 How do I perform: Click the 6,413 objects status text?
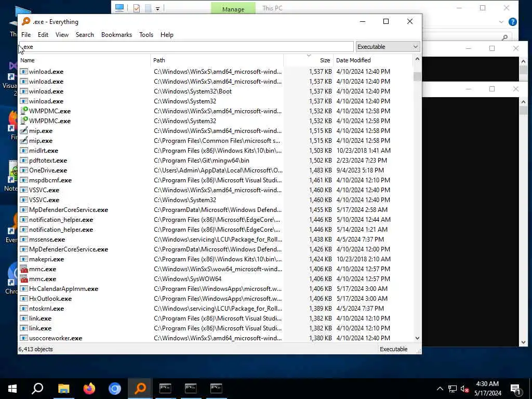(36, 349)
